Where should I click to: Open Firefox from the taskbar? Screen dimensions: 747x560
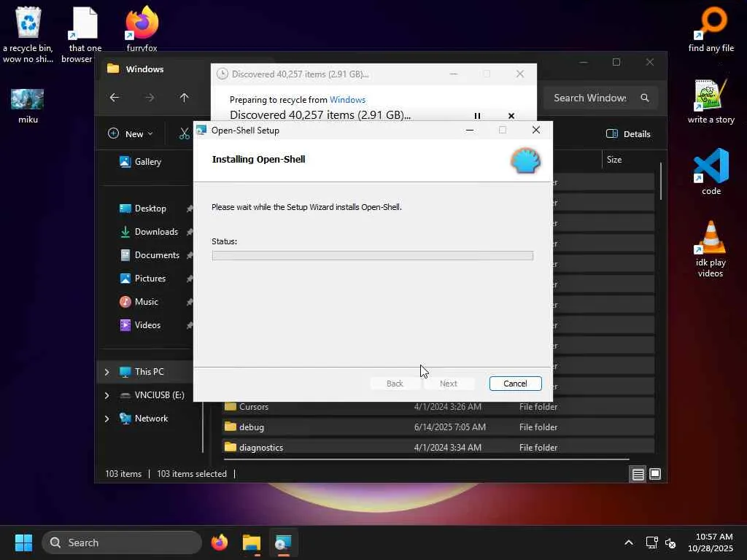(x=219, y=542)
